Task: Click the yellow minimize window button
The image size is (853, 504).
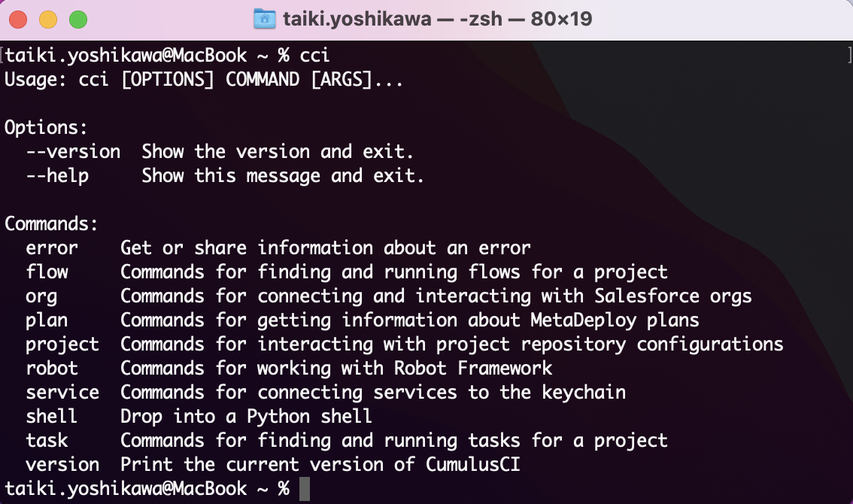Action: point(48,20)
